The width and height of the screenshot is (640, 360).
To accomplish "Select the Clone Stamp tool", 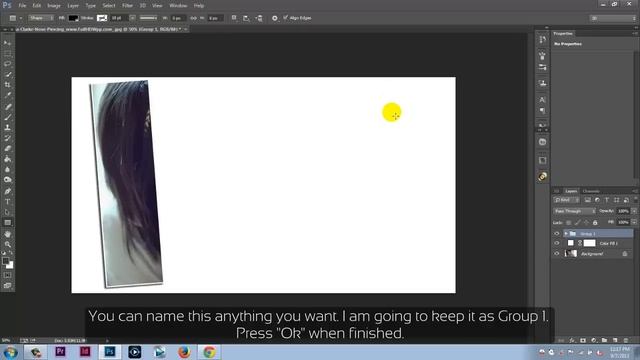I will tap(7, 127).
